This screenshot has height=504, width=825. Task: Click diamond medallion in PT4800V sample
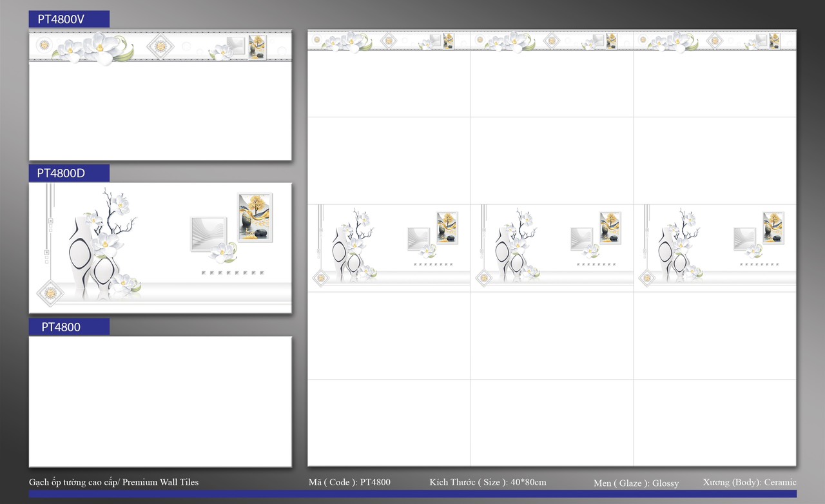pyautogui.click(x=159, y=46)
